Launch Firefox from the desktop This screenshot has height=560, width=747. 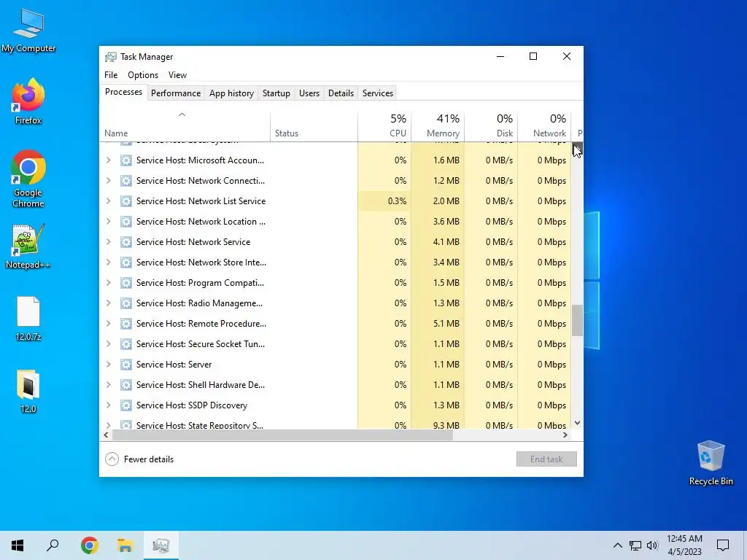(28, 101)
